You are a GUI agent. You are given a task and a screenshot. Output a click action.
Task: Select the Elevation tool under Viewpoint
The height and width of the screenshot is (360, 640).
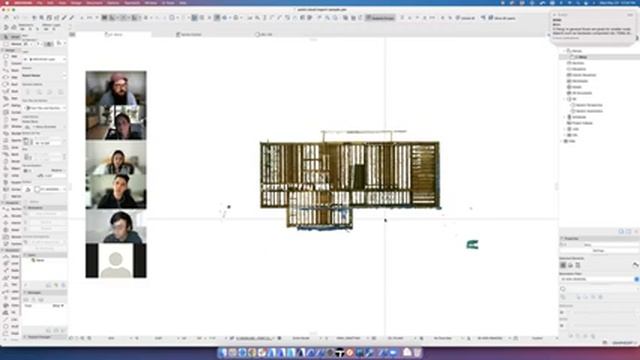(11, 216)
